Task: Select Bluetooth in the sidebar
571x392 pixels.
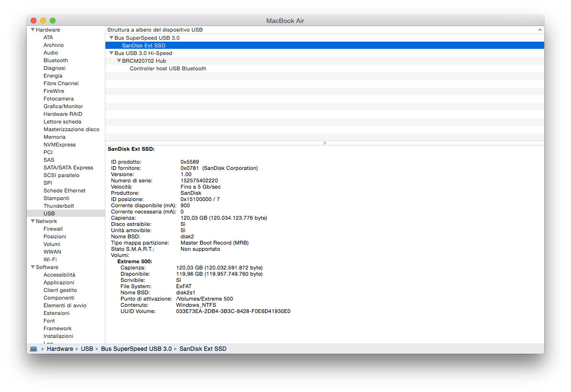Action: pyautogui.click(x=56, y=60)
